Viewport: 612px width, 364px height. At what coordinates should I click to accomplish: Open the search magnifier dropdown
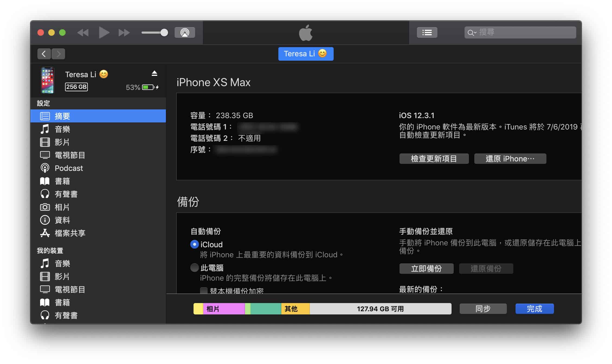pyautogui.click(x=472, y=33)
